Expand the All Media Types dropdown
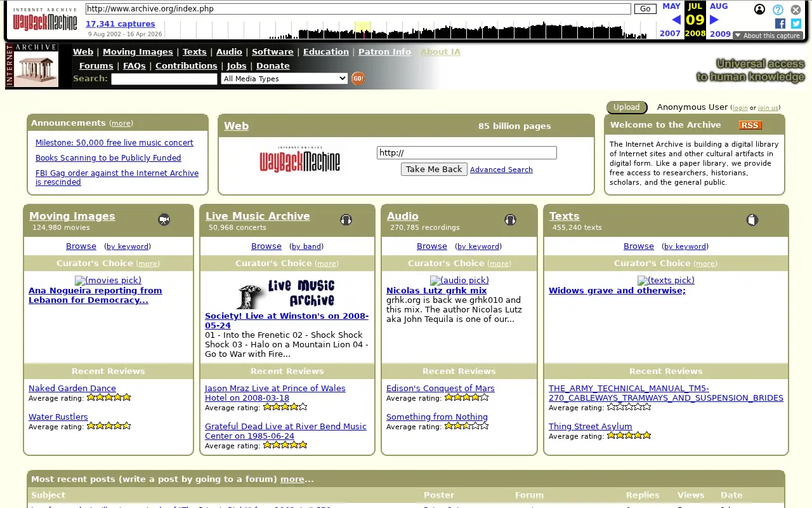812x508 pixels. [284, 79]
